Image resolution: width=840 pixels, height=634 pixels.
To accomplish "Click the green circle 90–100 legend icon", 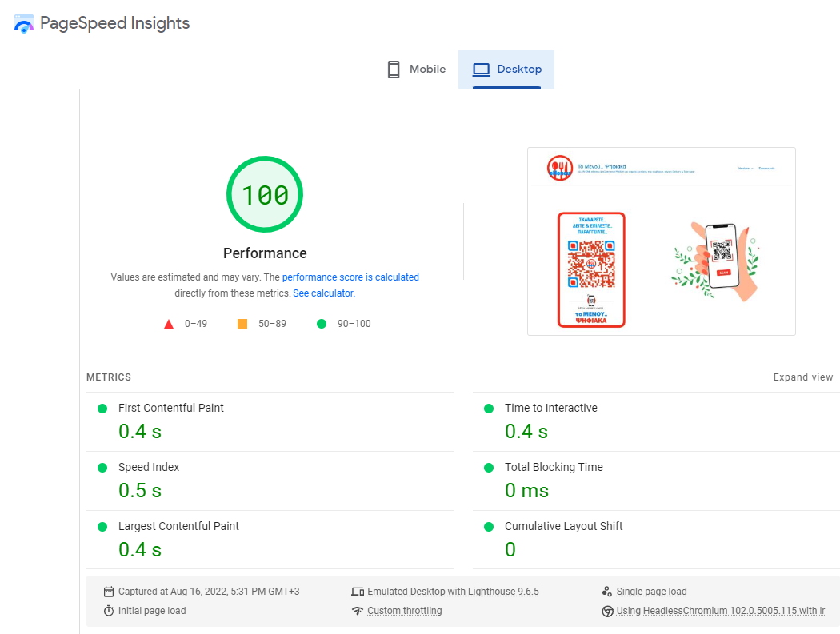I will click(322, 324).
